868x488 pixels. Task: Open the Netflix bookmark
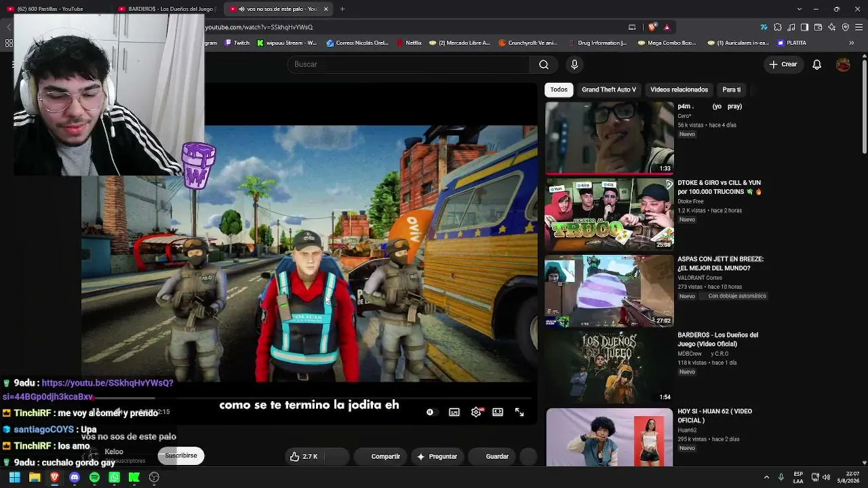pos(409,43)
